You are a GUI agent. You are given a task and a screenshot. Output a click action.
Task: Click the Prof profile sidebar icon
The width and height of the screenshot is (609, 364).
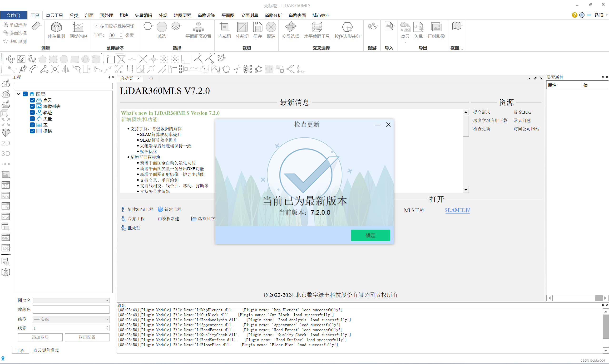coord(6,217)
